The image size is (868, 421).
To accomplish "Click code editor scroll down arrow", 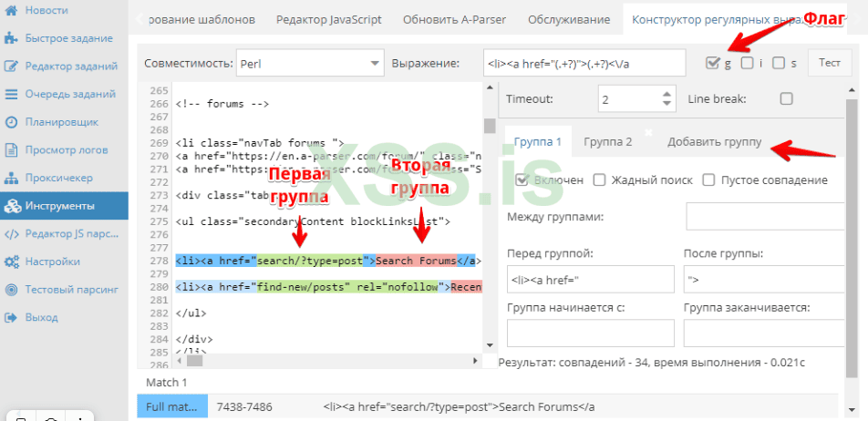I will (490, 345).
